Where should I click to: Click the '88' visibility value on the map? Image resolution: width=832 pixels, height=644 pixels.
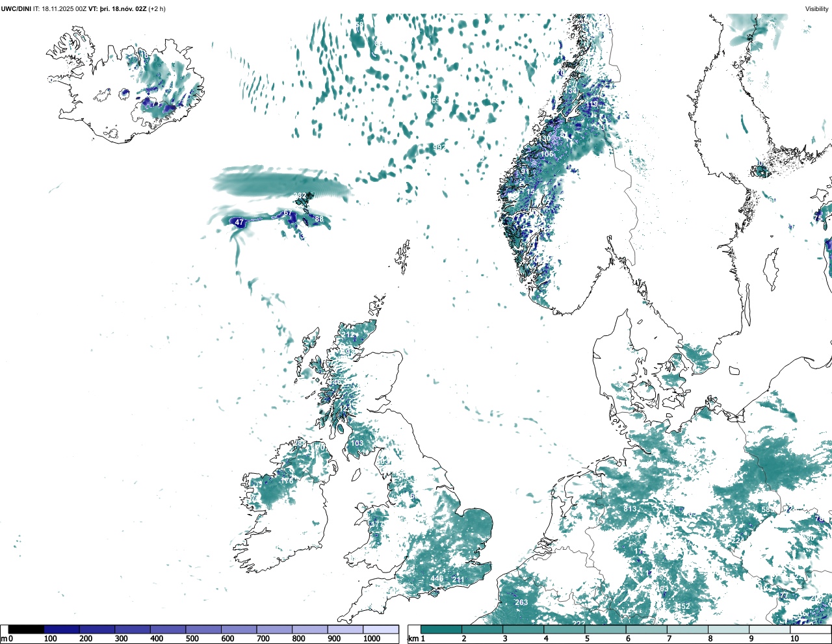(319, 220)
